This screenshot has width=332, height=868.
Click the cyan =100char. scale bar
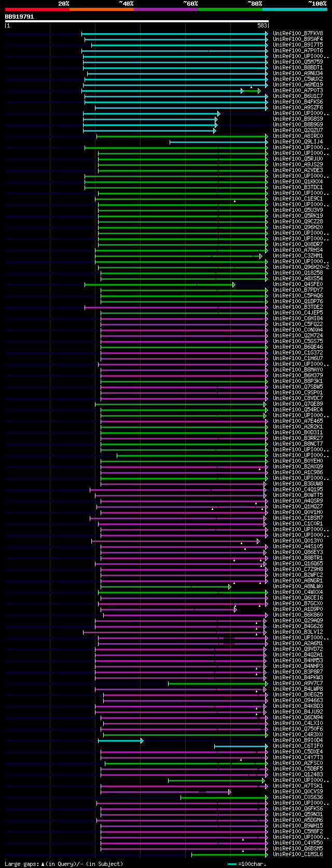click(232, 864)
